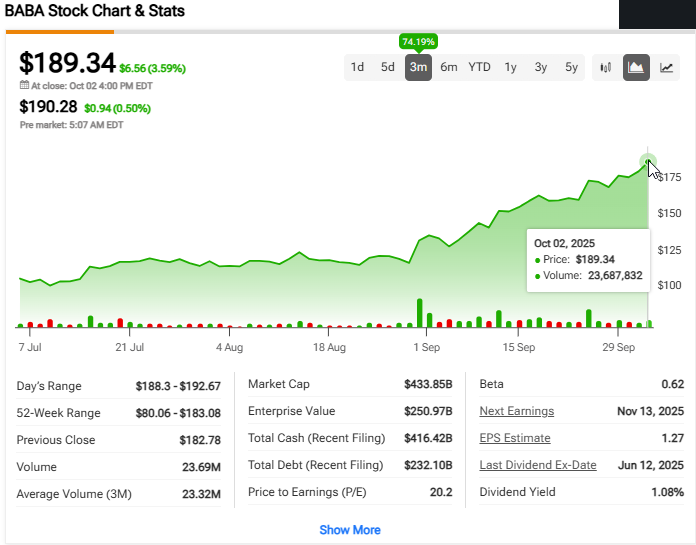Switch to candlestick chart view

[606, 68]
